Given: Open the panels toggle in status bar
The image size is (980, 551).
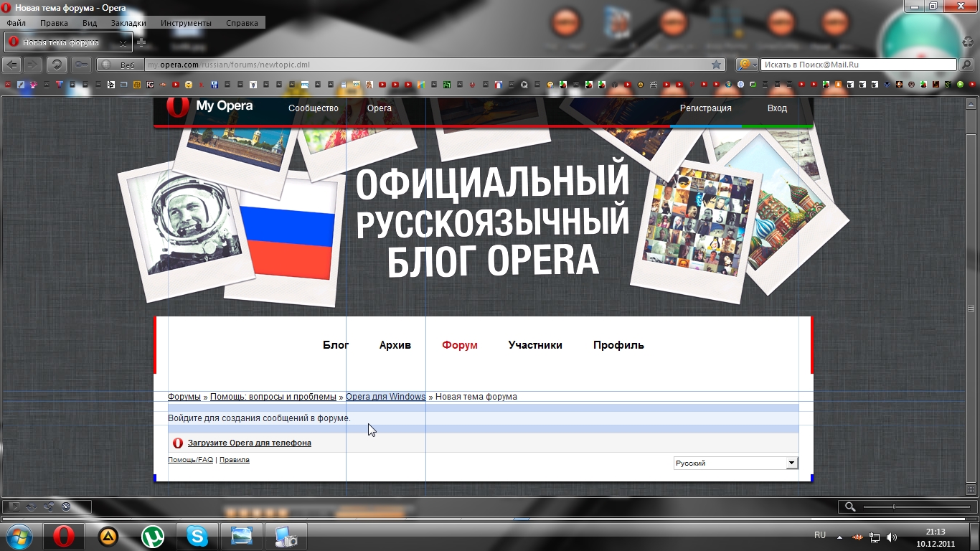Looking at the screenshot, I should click(14, 507).
